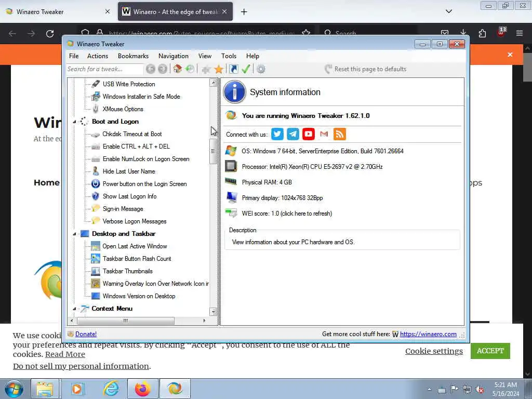Click the Donate! link
The height and width of the screenshot is (399, 532).
[x=86, y=334]
